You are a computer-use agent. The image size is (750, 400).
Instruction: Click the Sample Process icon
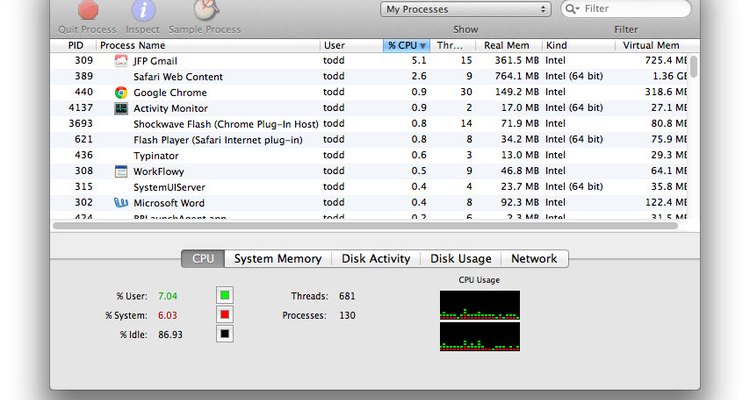point(206,10)
